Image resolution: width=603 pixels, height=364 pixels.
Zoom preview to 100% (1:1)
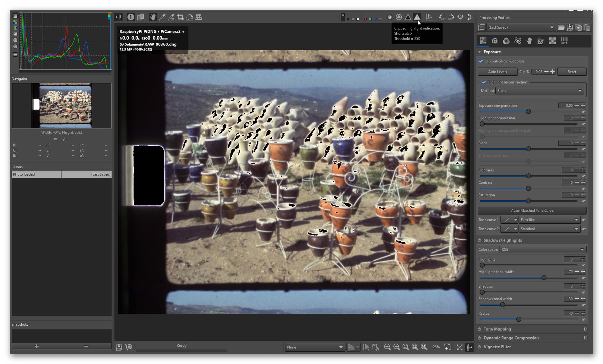[x=424, y=347]
